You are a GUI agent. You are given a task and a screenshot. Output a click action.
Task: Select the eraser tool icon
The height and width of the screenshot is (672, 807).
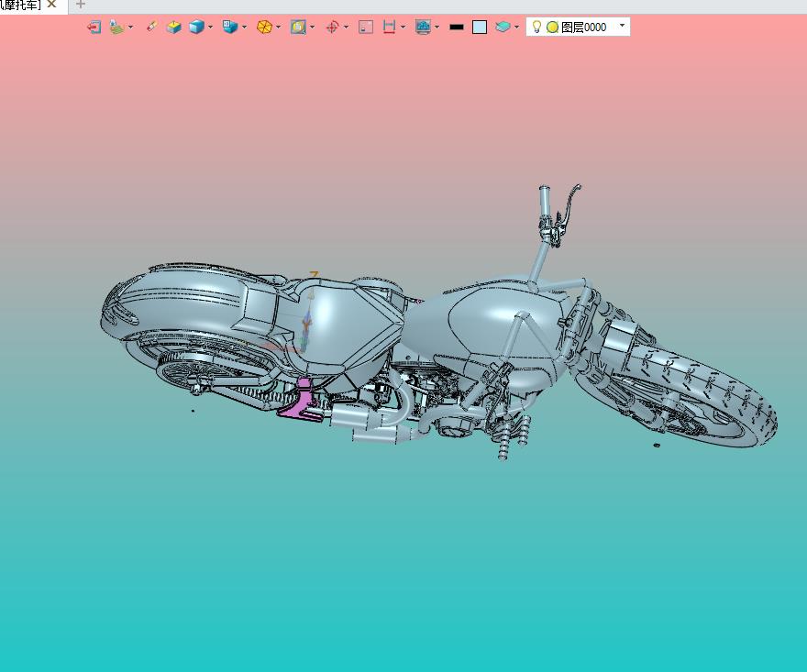[x=151, y=27]
